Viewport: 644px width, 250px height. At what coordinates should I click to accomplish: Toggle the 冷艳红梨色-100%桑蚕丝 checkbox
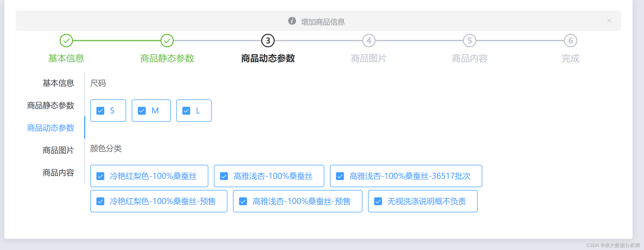click(x=100, y=176)
